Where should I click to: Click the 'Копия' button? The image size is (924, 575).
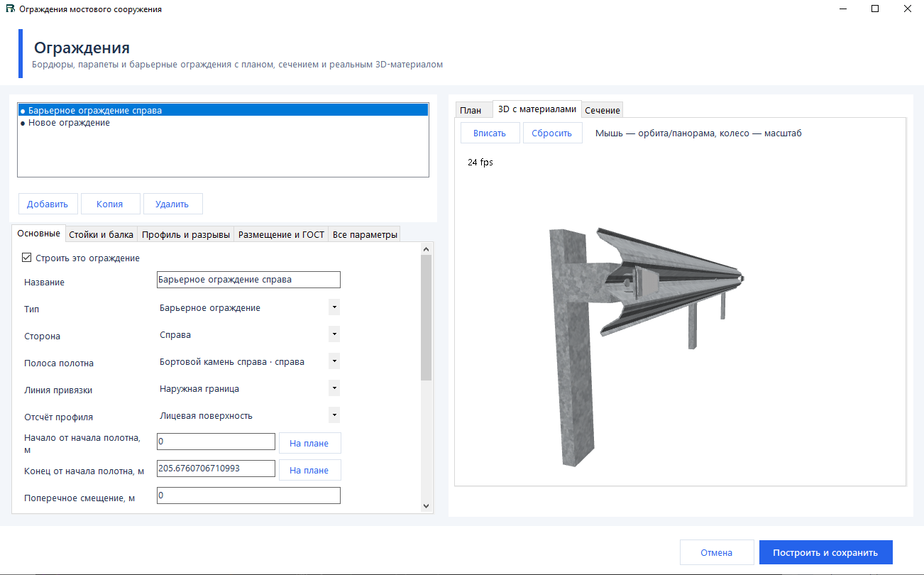110,204
